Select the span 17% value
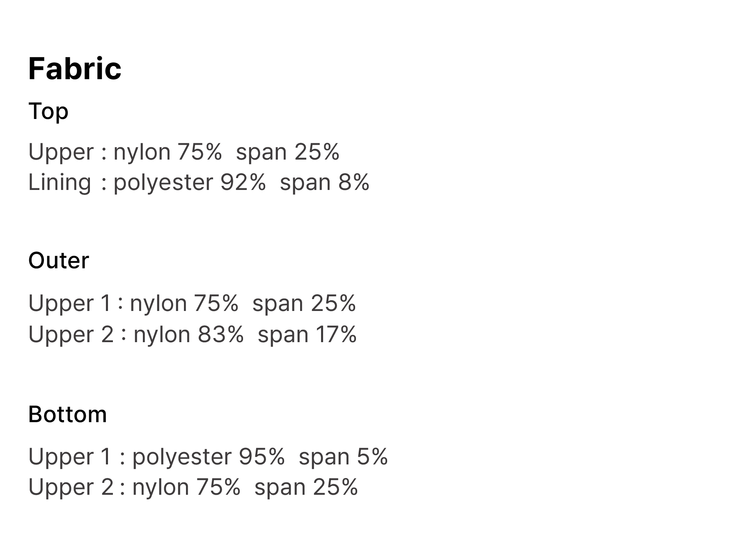 point(307,334)
